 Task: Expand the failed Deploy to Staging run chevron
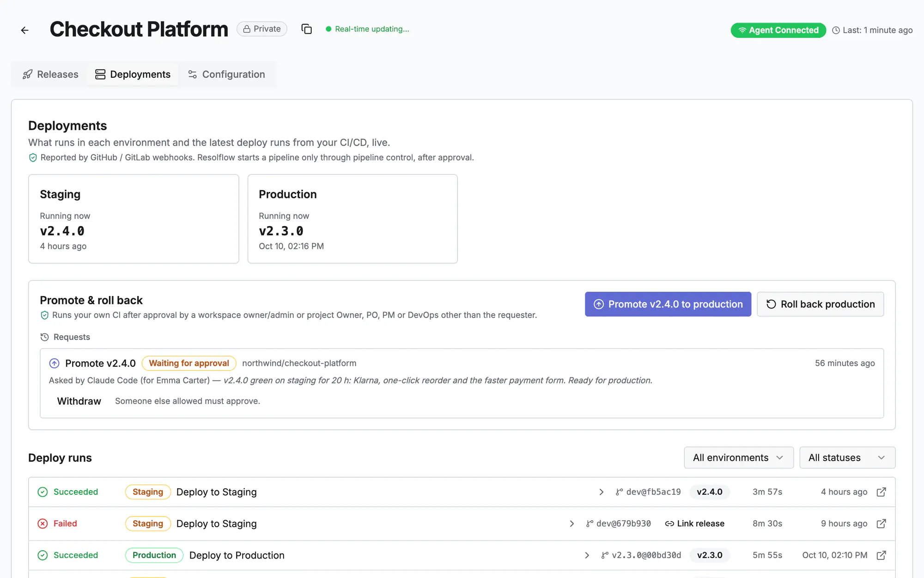(571, 523)
